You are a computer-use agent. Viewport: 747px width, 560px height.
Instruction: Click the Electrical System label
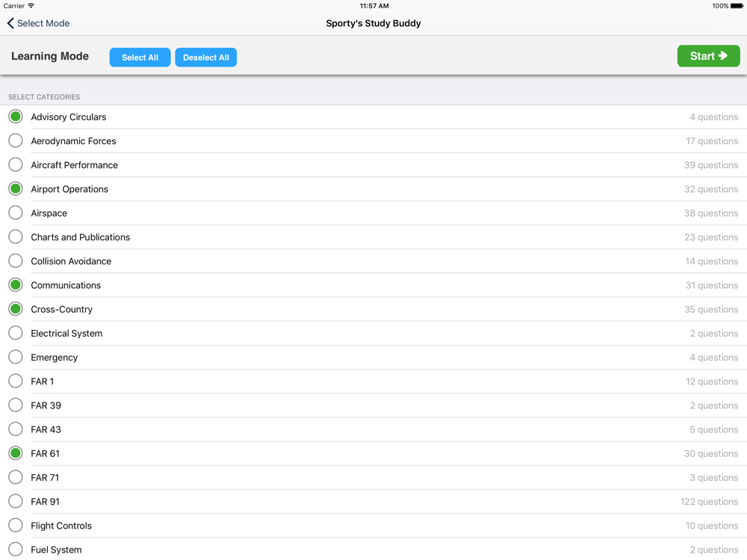(x=66, y=333)
